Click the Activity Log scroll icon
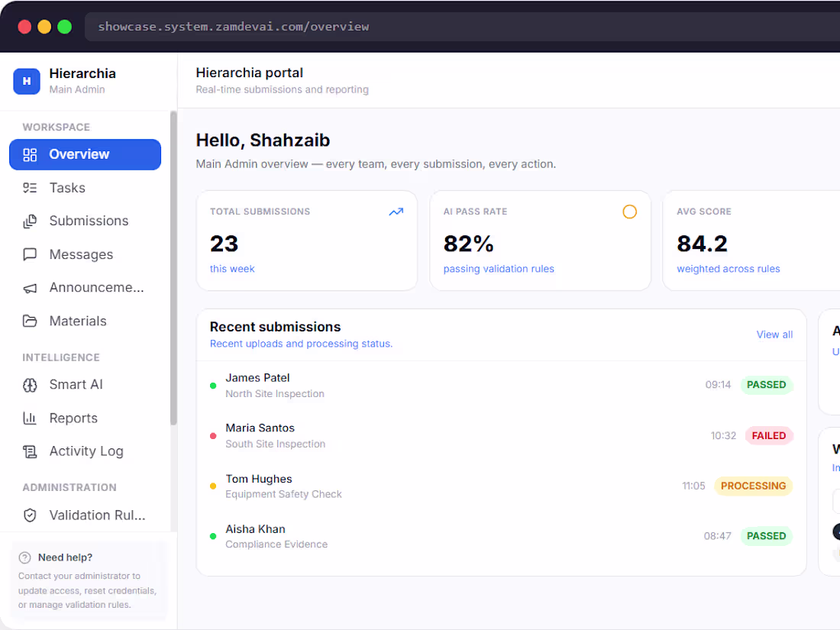The height and width of the screenshot is (630, 840). [30, 451]
